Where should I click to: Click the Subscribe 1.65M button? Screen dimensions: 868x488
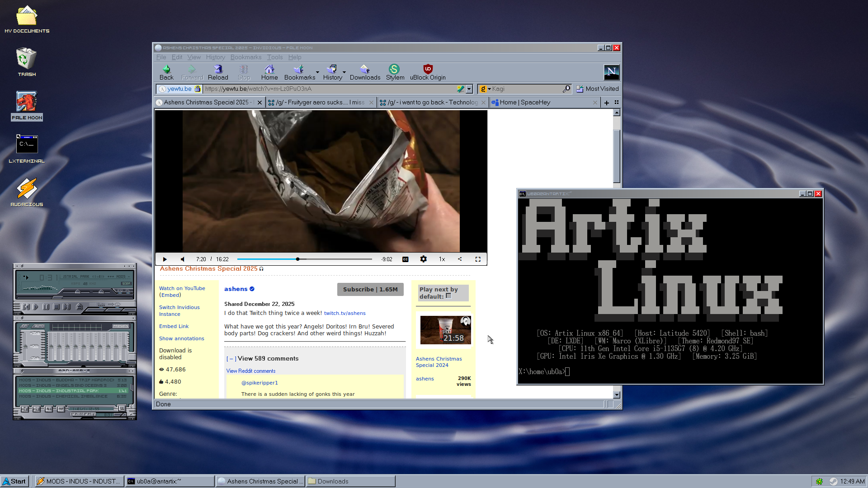tap(370, 290)
